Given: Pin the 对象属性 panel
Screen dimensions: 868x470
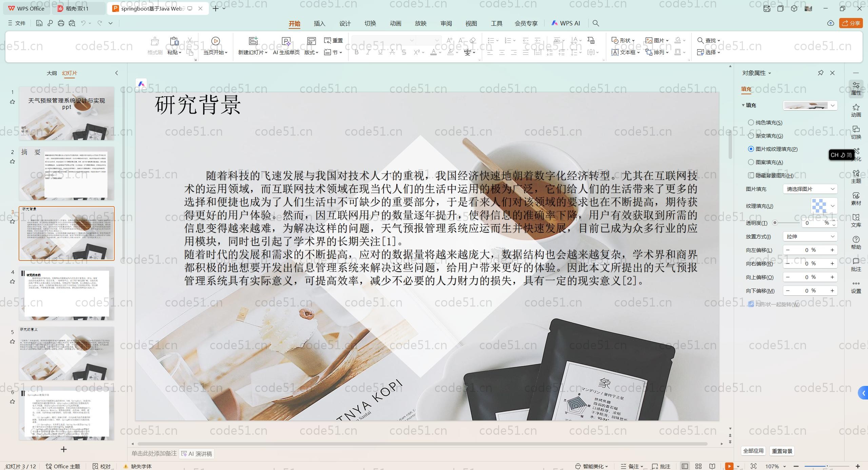Looking at the screenshot, I should [x=821, y=73].
